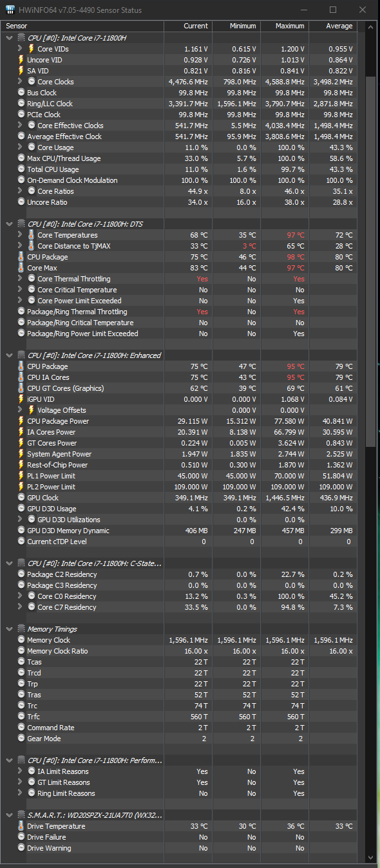The height and width of the screenshot is (868, 380).
Task: Click the IA Cores Power lightning icon
Action: click(x=21, y=432)
